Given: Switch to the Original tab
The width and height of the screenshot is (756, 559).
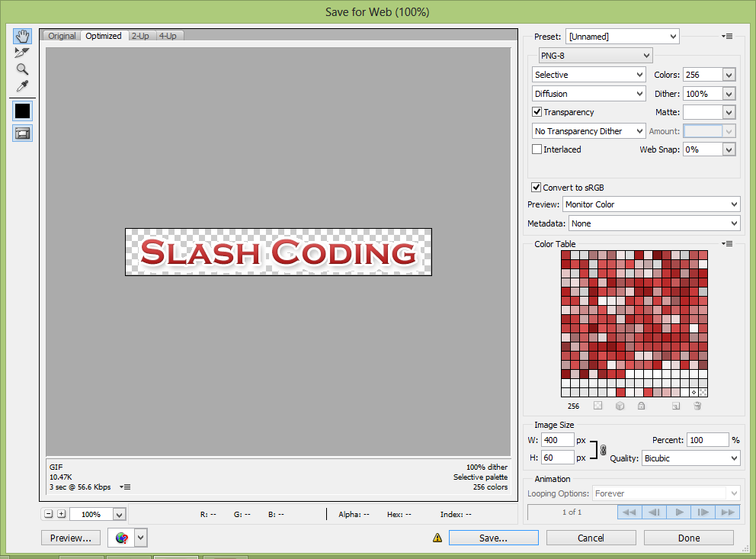Looking at the screenshot, I should [62, 36].
